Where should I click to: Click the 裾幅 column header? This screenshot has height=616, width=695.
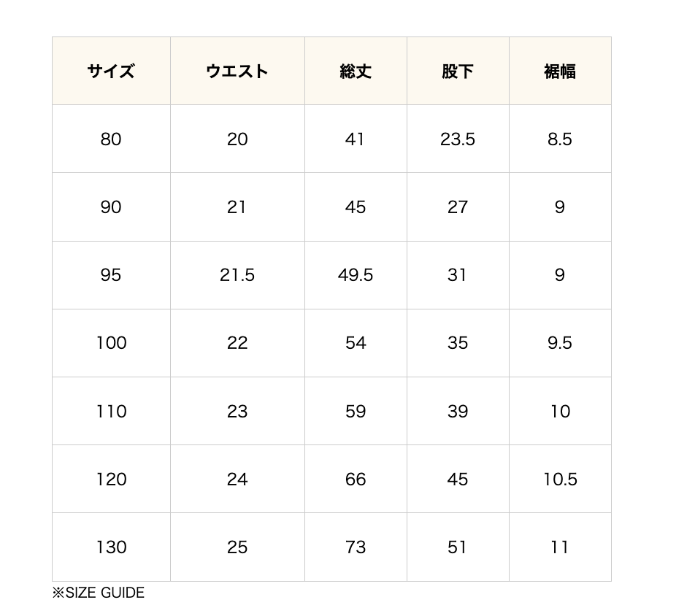[560, 71]
